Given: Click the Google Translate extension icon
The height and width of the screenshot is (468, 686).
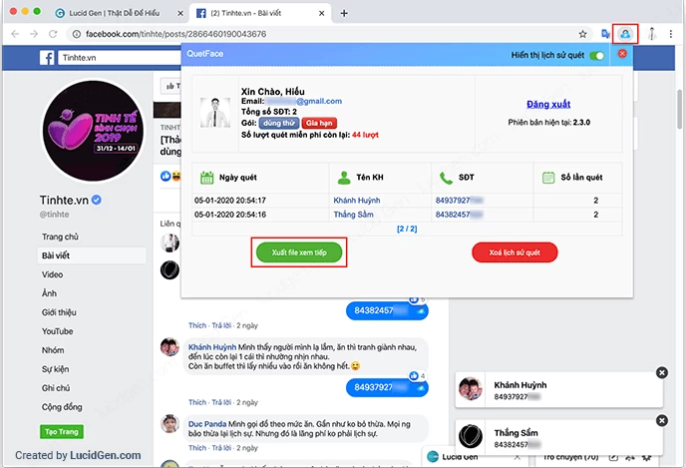Looking at the screenshot, I should click(x=606, y=34).
